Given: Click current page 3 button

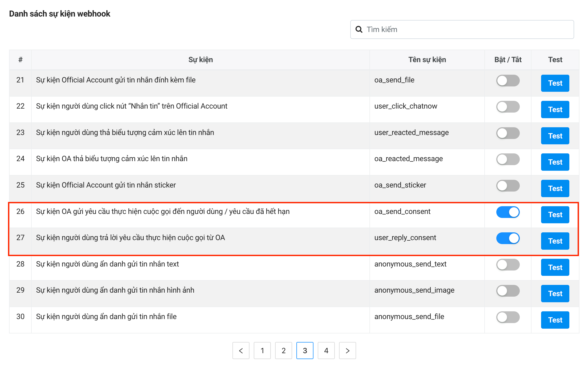Looking at the screenshot, I should pos(305,351).
